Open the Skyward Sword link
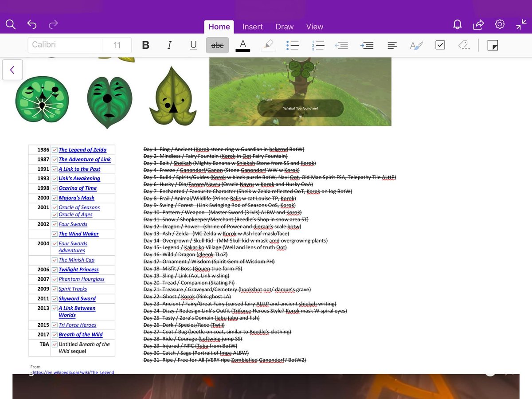 [x=77, y=299]
